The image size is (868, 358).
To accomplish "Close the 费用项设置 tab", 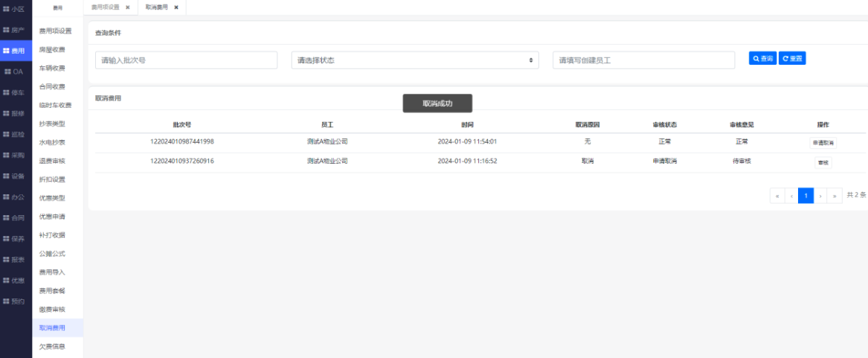I will pyautogui.click(x=127, y=7).
